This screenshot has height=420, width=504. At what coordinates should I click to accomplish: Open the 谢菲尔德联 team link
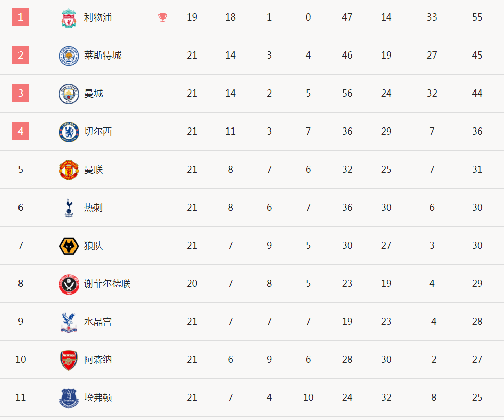pyautogui.click(x=107, y=284)
